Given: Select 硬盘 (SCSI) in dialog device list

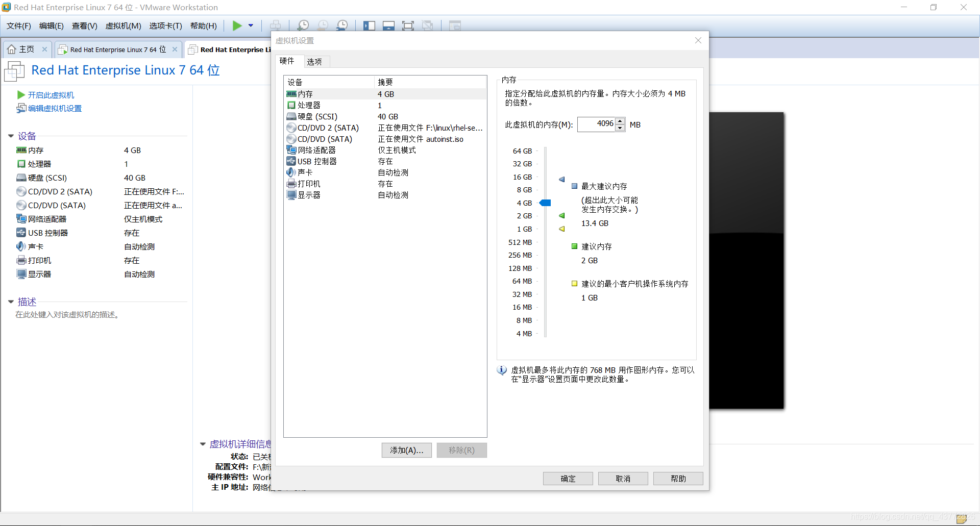Looking at the screenshot, I should pos(385,116).
